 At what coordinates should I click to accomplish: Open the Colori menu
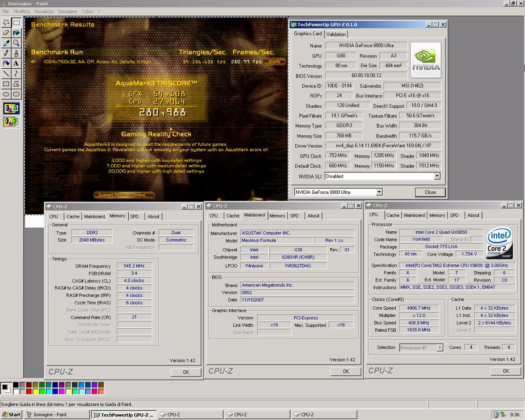click(x=87, y=11)
